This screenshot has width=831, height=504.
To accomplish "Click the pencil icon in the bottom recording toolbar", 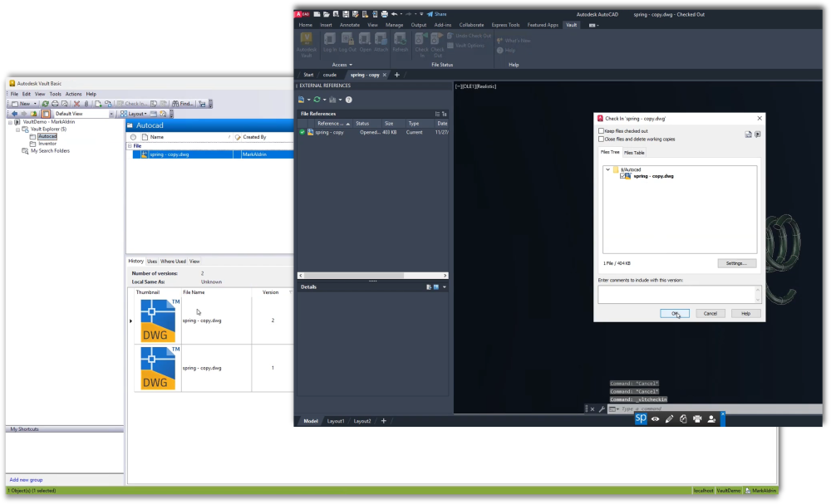I will click(x=669, y=418).
